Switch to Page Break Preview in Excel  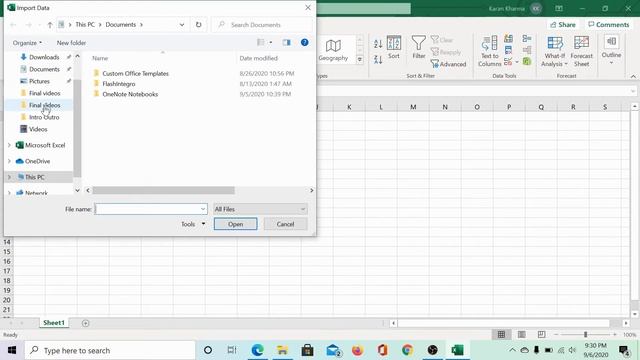(541, 335)
